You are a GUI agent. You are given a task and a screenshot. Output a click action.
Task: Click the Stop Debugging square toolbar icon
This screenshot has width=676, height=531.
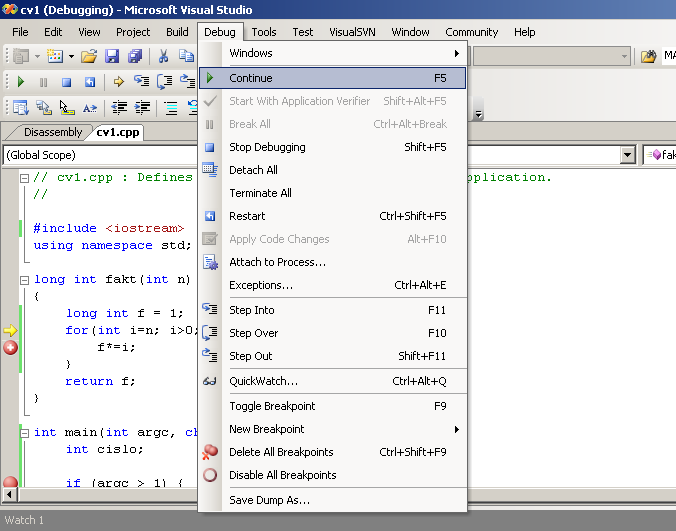(66, 82)
